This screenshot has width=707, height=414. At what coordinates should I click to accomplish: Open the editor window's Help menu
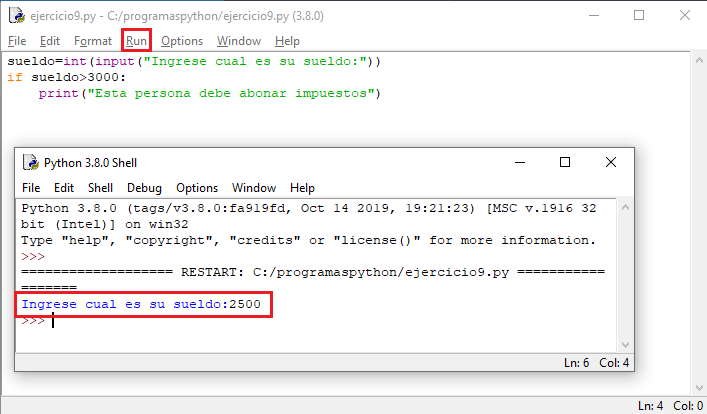[287, 41]
